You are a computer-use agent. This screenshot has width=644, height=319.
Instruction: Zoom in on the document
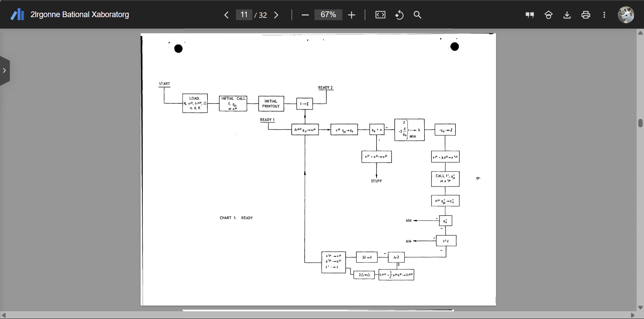coord(351,15)
